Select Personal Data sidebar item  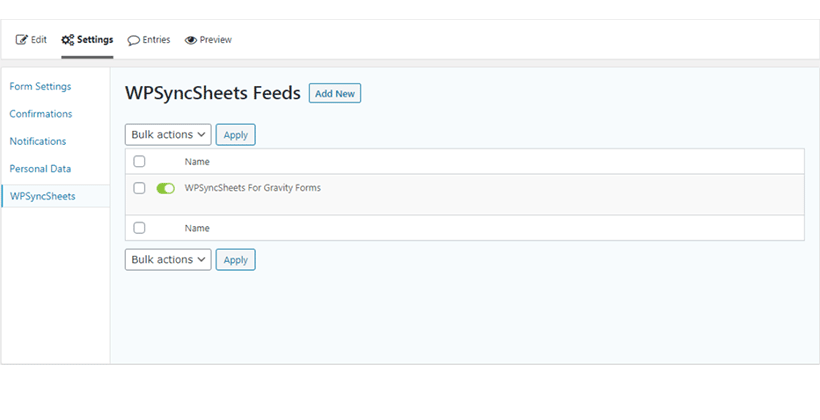coord(40,168)
